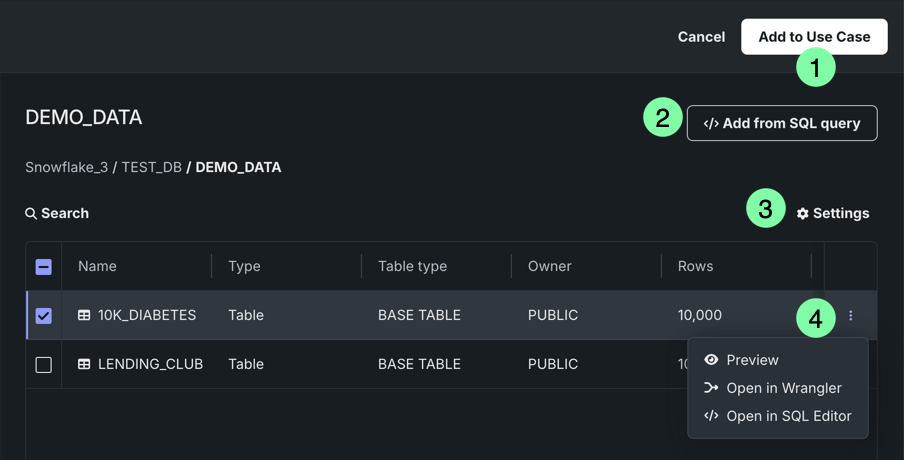Sort table by Rows column header
The height and width of the screenshot is (460, 904).
pos(695,266)
